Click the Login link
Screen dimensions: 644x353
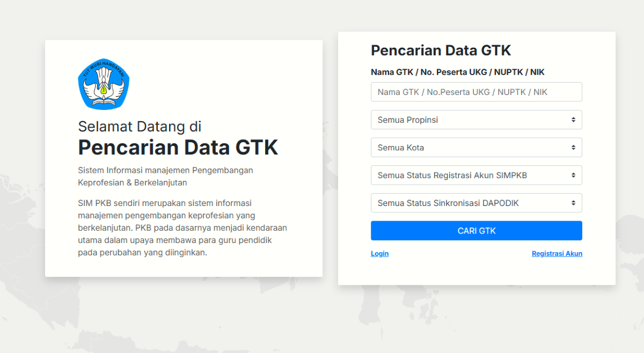(x=379, y=253)
